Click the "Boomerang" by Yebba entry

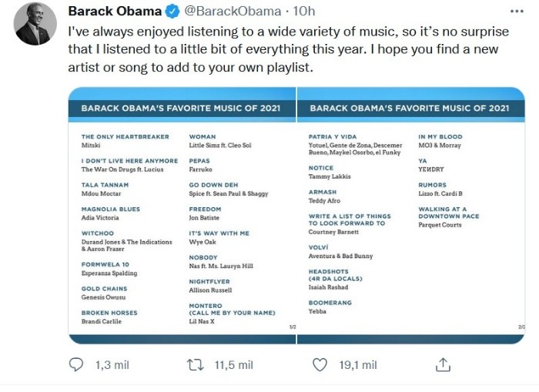point(330,307)
